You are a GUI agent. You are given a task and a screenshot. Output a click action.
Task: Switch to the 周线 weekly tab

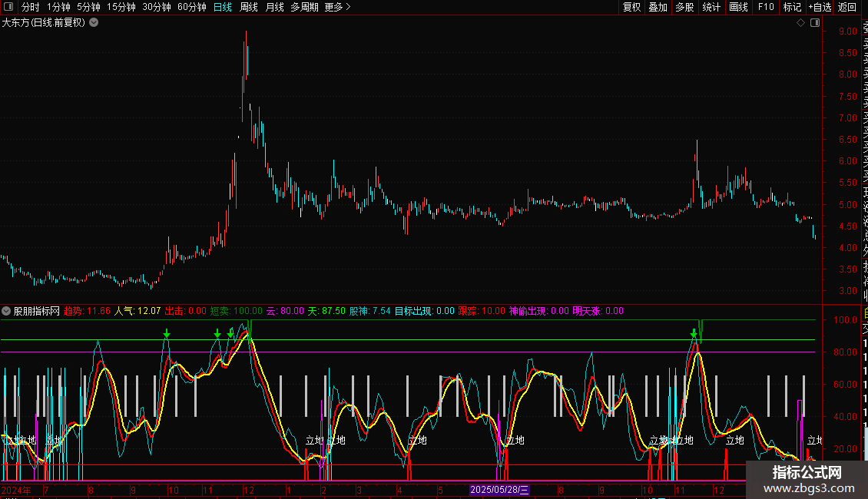(249, 7)
